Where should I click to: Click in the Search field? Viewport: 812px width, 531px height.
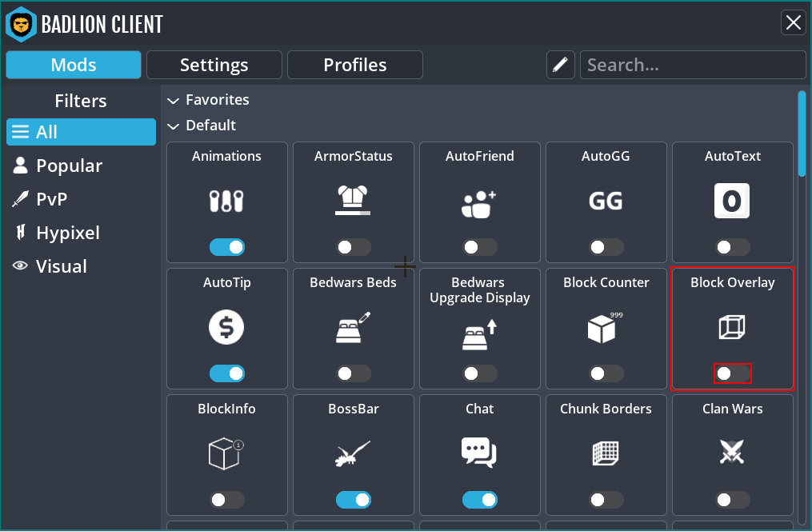click(x=693, y=65)
